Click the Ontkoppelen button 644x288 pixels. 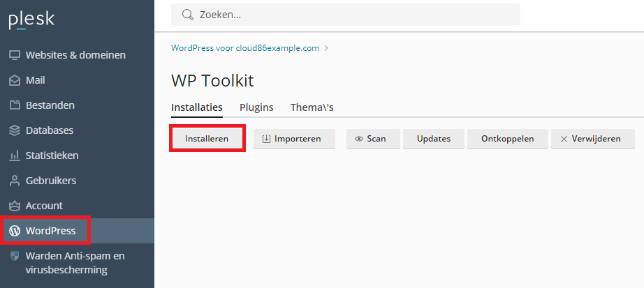(x=508, y=139)
